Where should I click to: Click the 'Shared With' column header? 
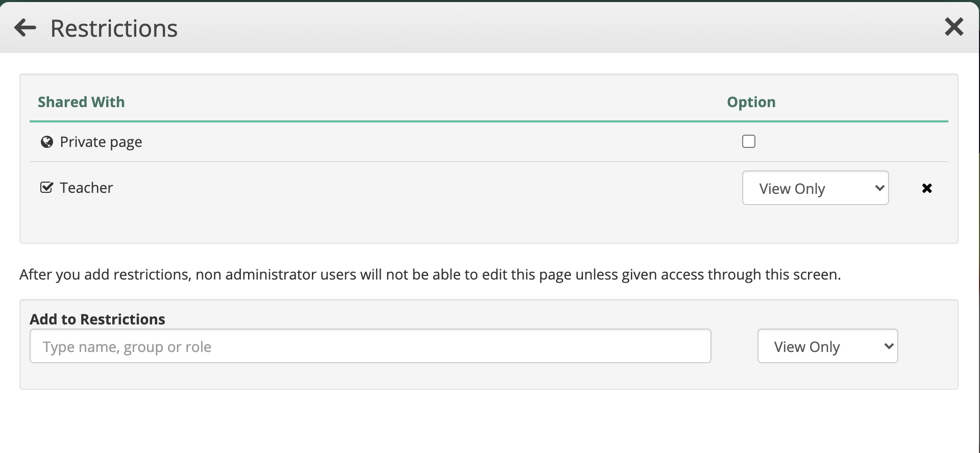pyautogui.click(x=81, y=102)
